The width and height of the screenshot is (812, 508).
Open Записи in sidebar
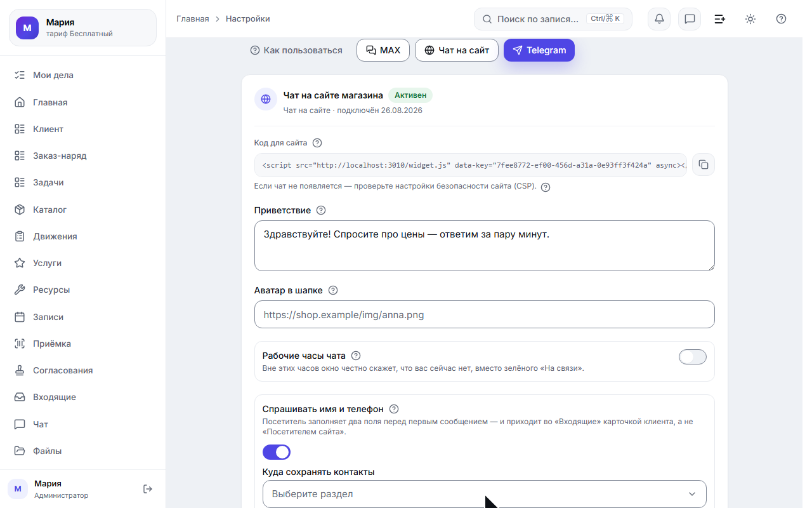pos(83,317)
